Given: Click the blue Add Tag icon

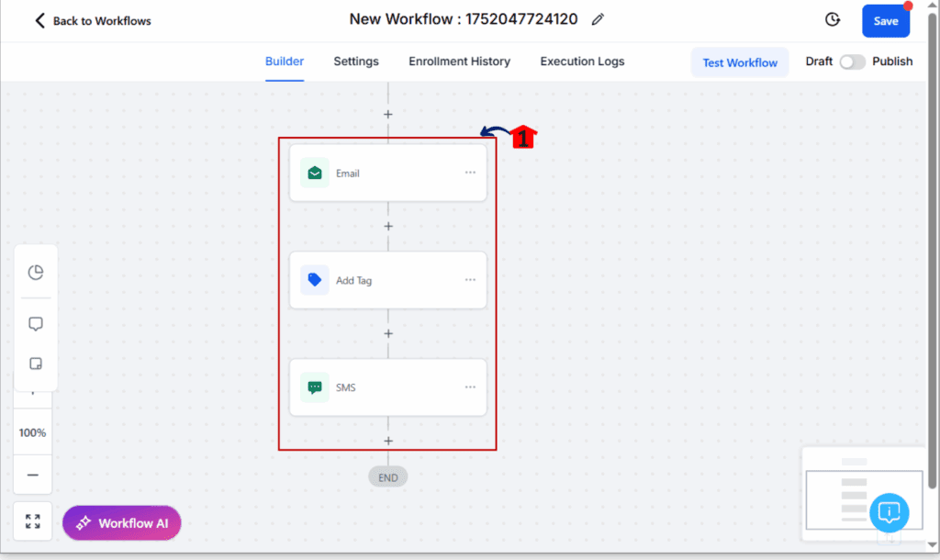Looking at the screenshot, I should [x=315, y=280].
